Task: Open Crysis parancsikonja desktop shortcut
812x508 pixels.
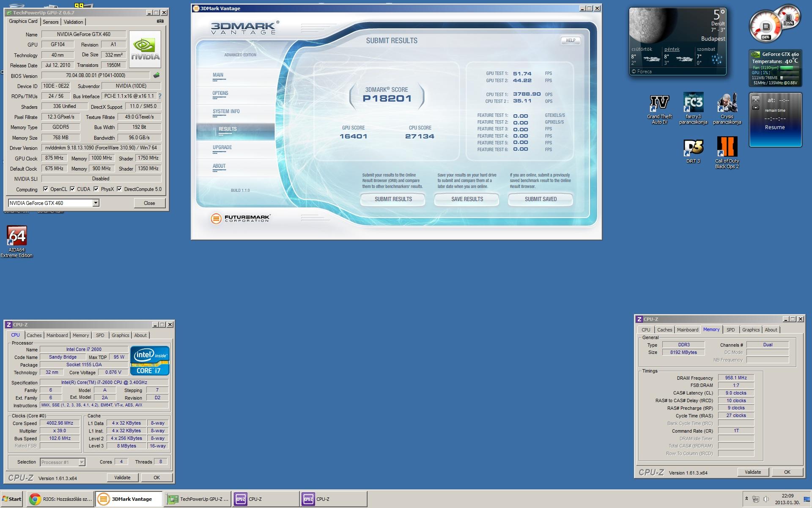Action: click(727, 108)
